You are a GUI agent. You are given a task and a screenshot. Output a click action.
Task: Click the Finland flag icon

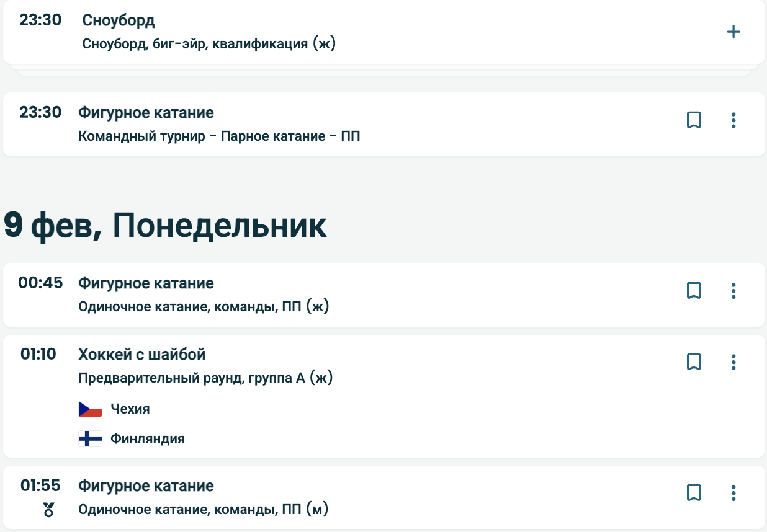tap(90, 439)
